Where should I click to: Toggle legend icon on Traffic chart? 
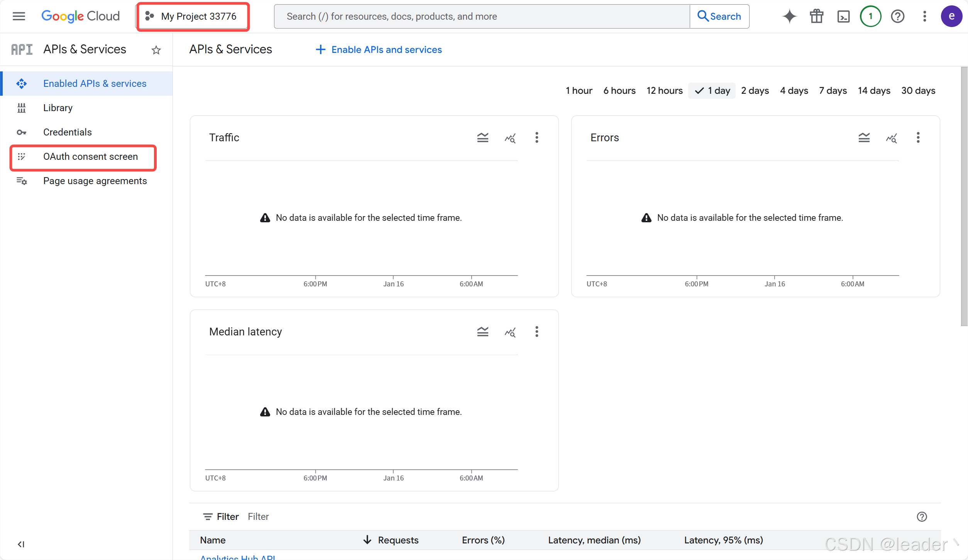click(x=482, y=138)
